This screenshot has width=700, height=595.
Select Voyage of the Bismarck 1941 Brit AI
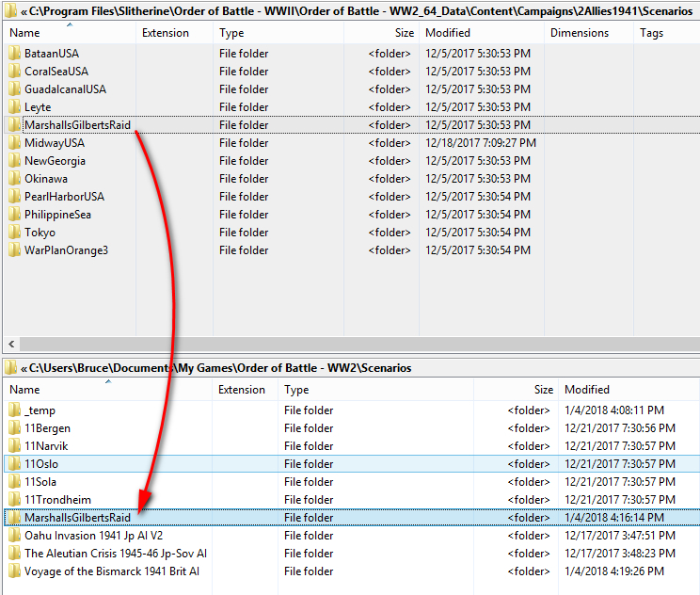tap(112, 571)
